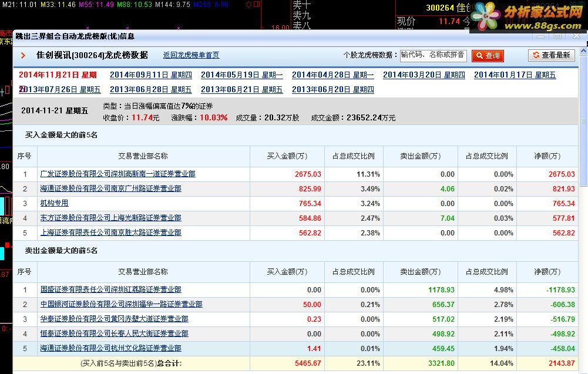This screenshot has width=588, height=374.
Task: Open the 2013年06月21日 星期五 date link
Action: point(242,90)
